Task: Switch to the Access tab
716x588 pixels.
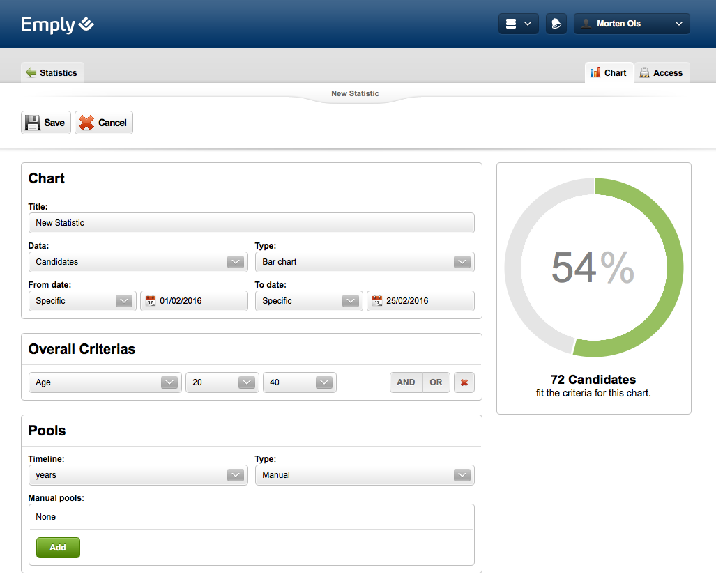Action: click(x=662, y=72)
